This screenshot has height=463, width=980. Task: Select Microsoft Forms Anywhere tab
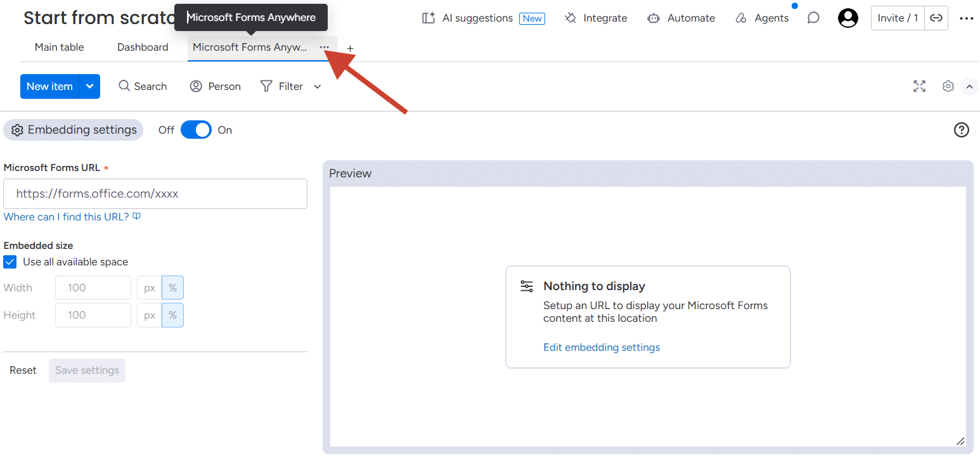[x=250, y=48]
